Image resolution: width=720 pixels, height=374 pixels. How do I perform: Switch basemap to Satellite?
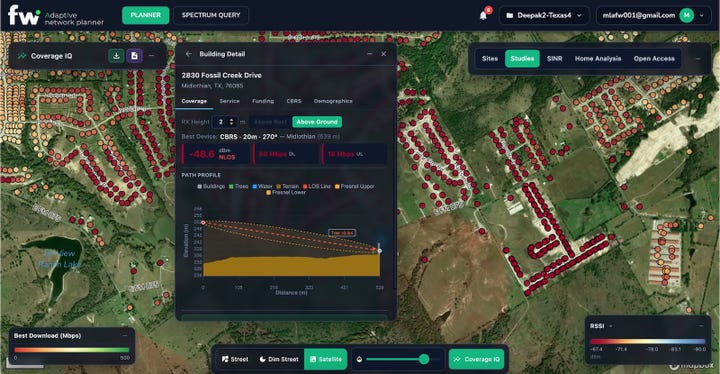326,359
